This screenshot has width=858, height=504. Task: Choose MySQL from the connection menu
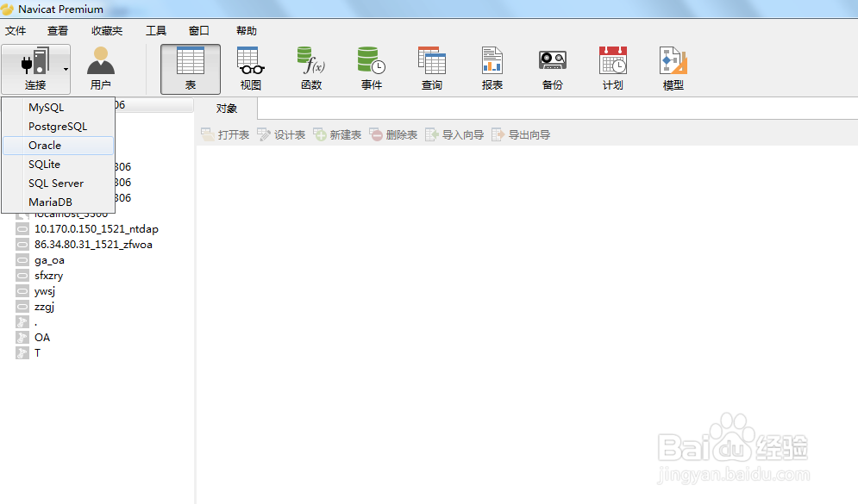[58, 108]
